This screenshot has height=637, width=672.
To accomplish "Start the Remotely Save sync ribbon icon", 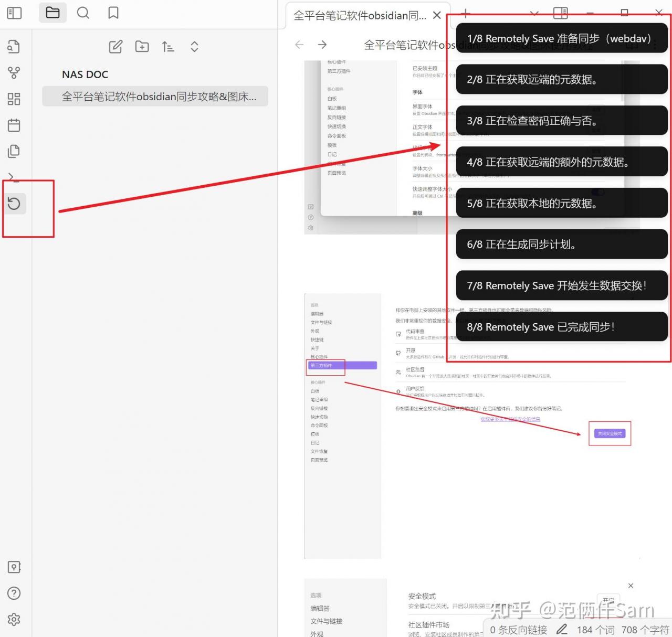I will (x=14, y=204).
